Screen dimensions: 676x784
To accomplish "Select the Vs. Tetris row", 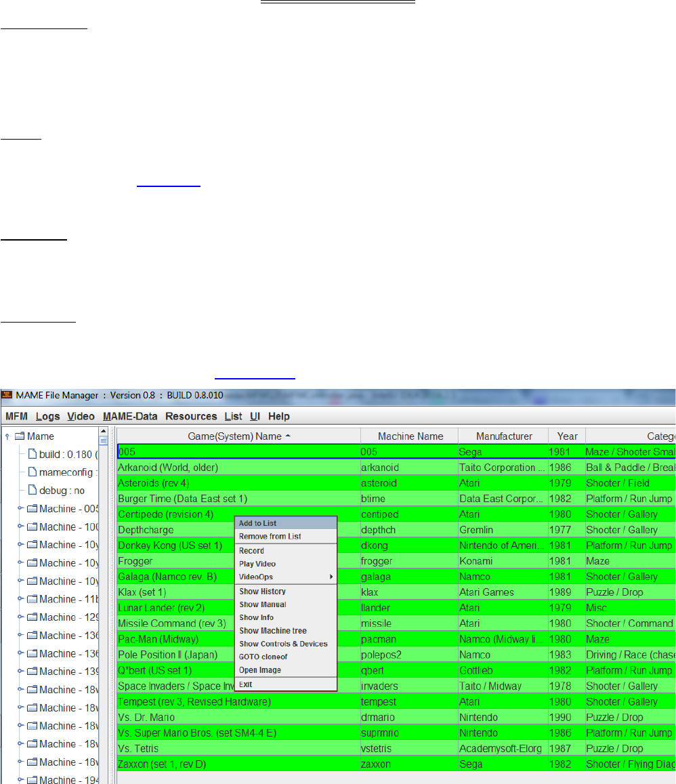I will [396, 749].
